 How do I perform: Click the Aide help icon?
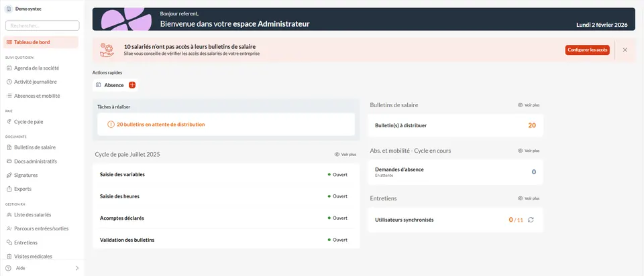(x=8, y=268)
